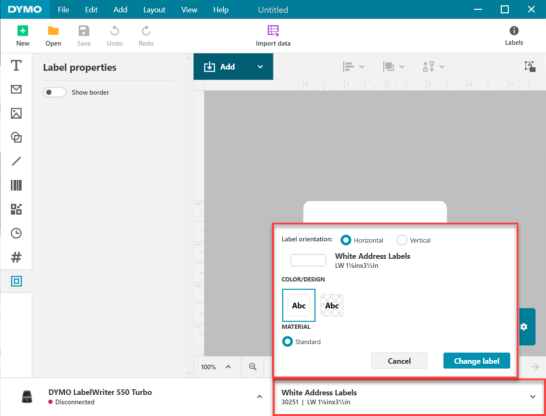Expand the 100% zoom level chevron

[x=228, y=367]
